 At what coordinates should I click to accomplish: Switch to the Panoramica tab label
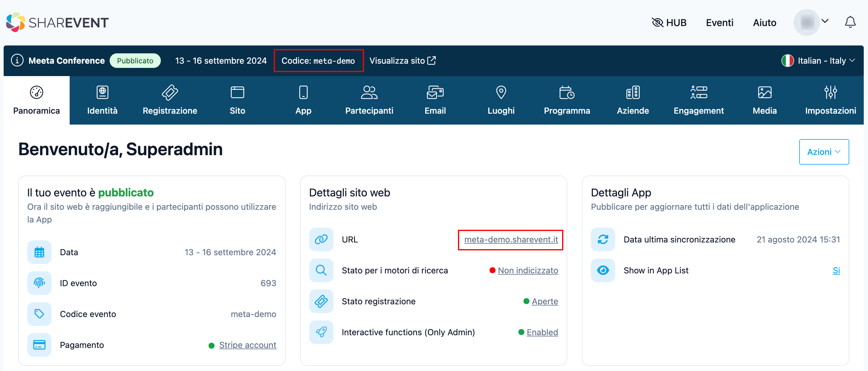pos(36,111)
